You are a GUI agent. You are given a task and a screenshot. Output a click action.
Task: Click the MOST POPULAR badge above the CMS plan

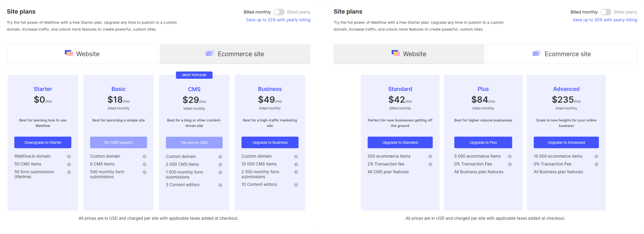coord(194,75)
